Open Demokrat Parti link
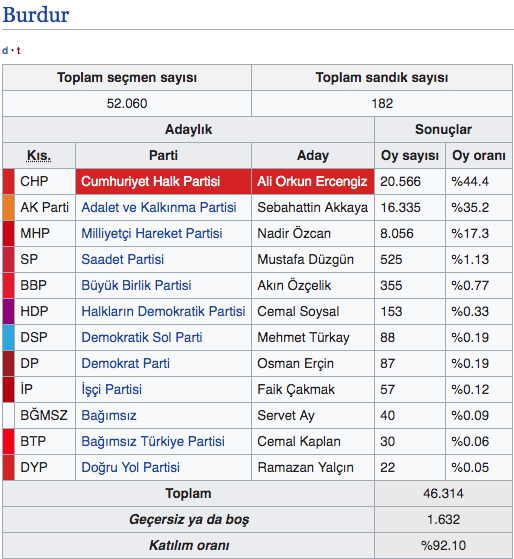The height and width of the screenshot is (559, 514). [x=125, y=364]
